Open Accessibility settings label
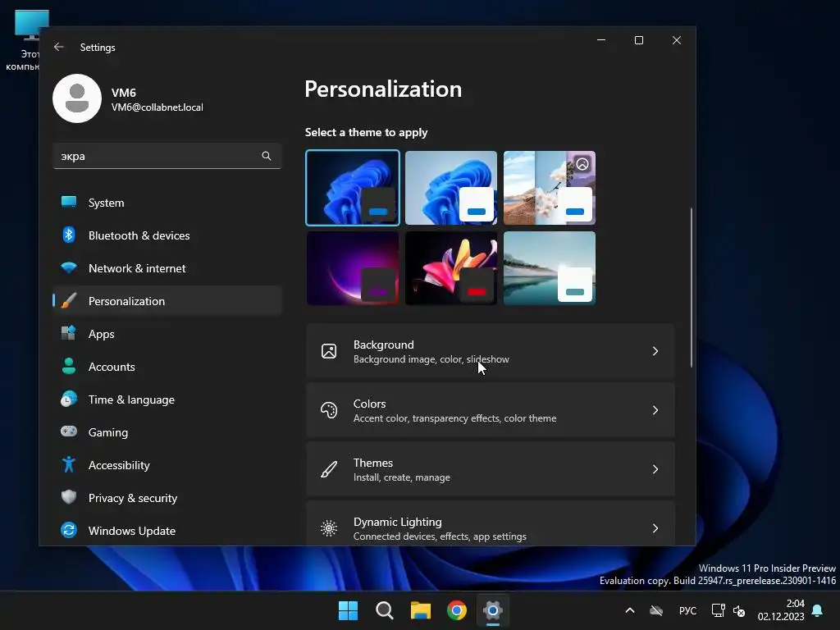The height and width of the screenshot is (630, 840). point(119,466)
